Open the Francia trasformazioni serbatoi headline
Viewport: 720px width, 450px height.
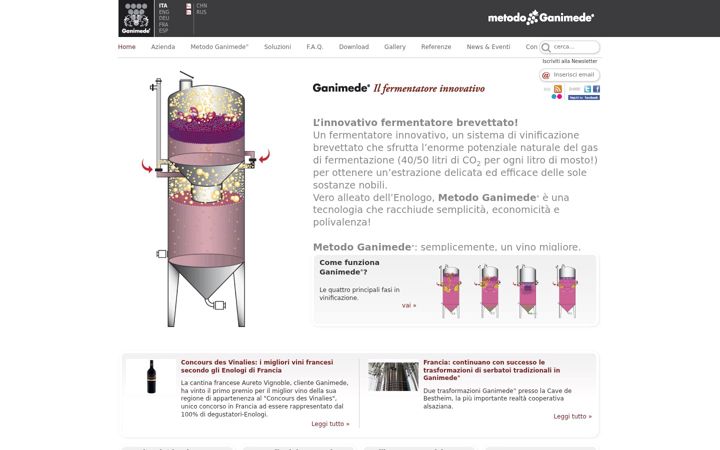(x=491, y=370)
